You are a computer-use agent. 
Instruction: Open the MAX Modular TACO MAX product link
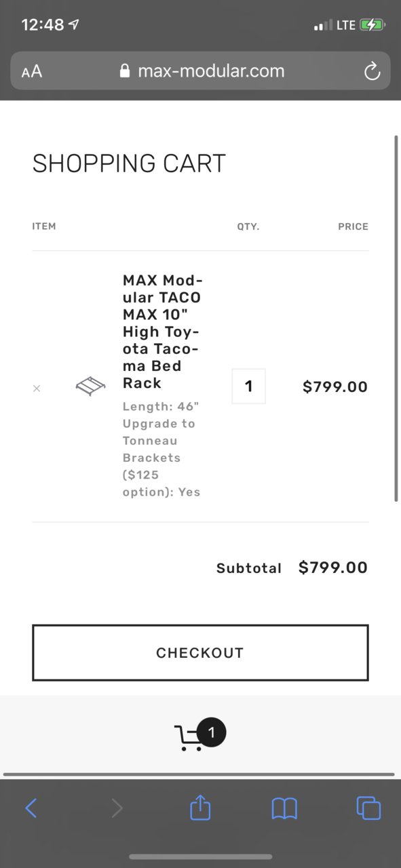(163, 332)
